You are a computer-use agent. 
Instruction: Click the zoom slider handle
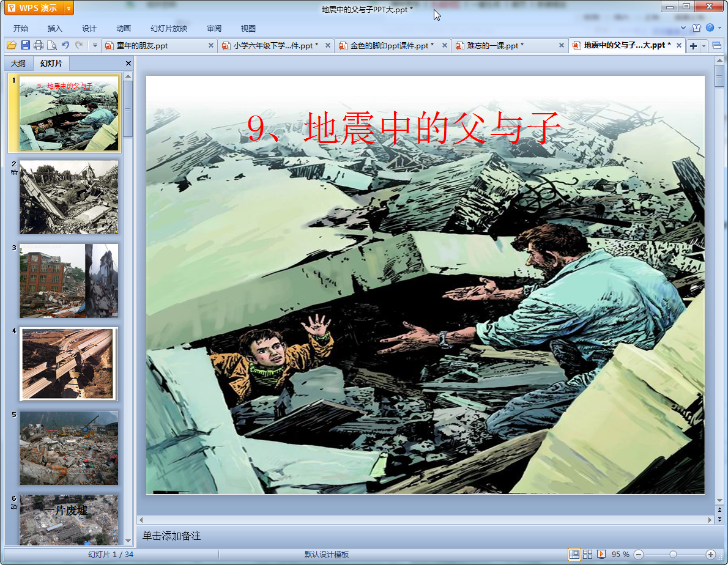(673, 554)
